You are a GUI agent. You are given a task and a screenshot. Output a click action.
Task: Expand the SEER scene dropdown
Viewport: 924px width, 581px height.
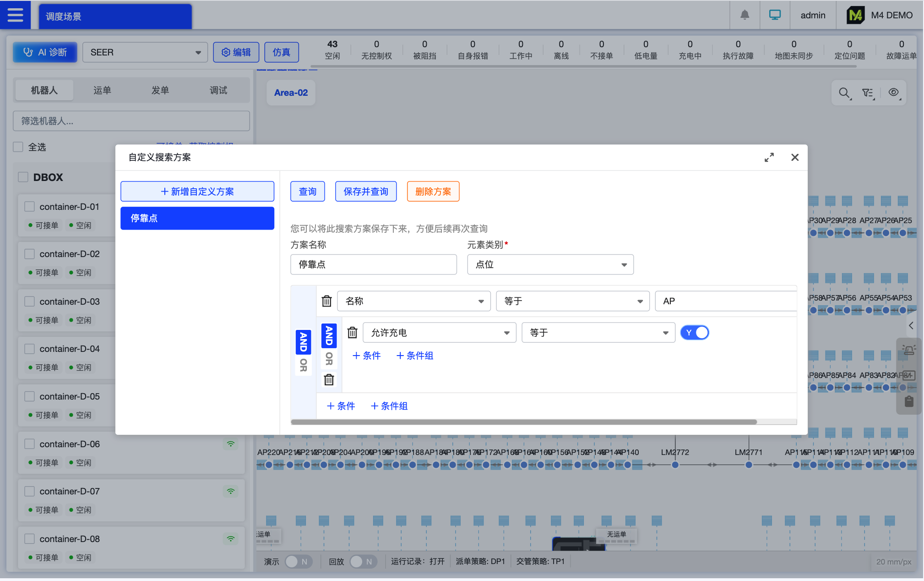pyautogui.click(x=145, y=52)
